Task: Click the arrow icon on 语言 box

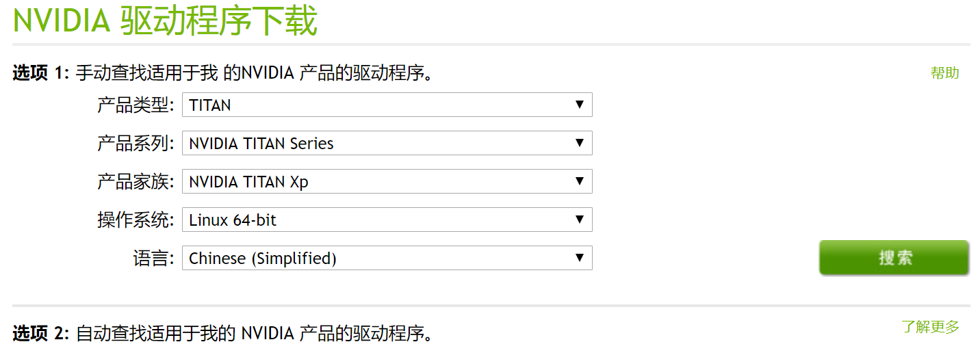Action: point(579,259)
